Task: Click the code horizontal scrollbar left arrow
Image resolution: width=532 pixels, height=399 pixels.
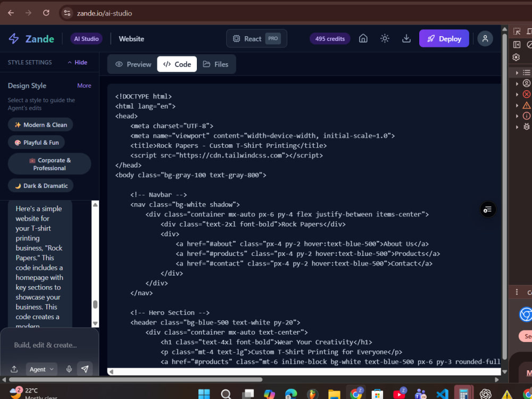Action: coord(111,371)
